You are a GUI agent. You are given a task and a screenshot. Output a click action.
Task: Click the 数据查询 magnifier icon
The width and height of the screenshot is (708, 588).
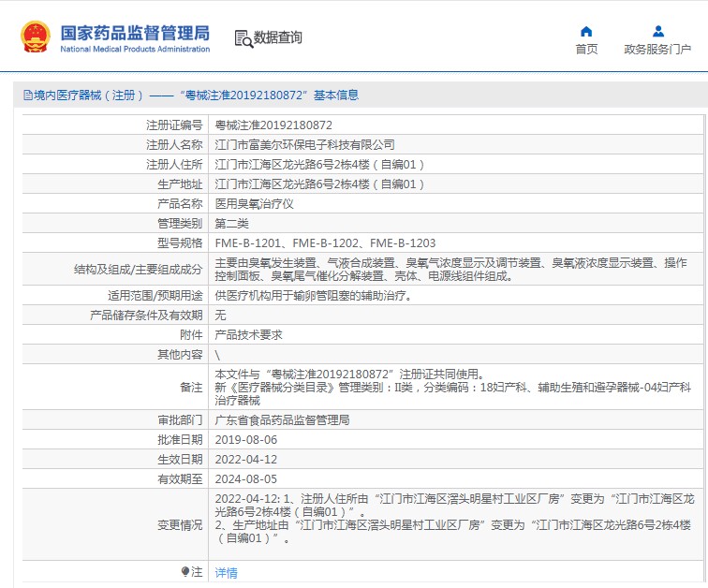[x=243, y=38]
